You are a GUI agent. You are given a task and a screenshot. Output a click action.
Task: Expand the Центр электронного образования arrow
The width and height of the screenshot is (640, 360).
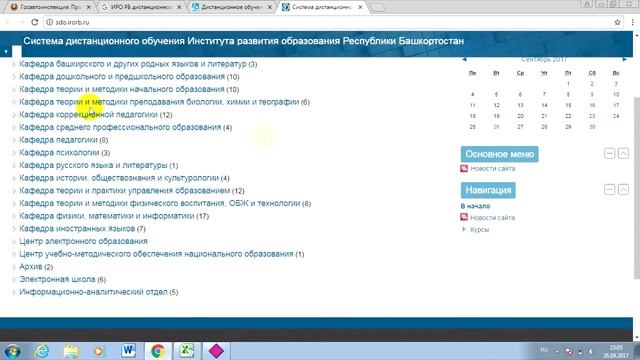14,241
